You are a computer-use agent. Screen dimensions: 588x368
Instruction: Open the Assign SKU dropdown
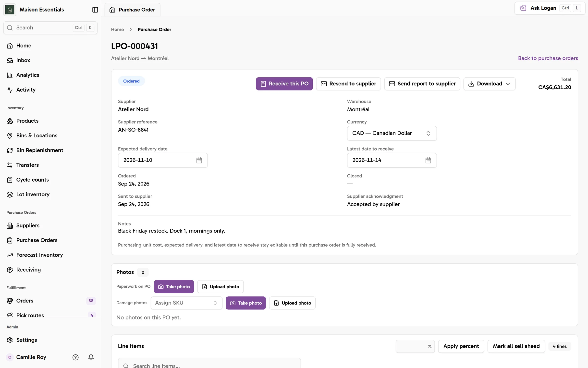point(186,303)
